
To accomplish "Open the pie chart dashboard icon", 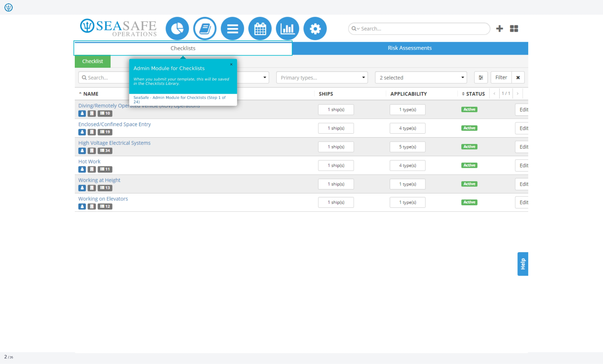I will [177, 29].
